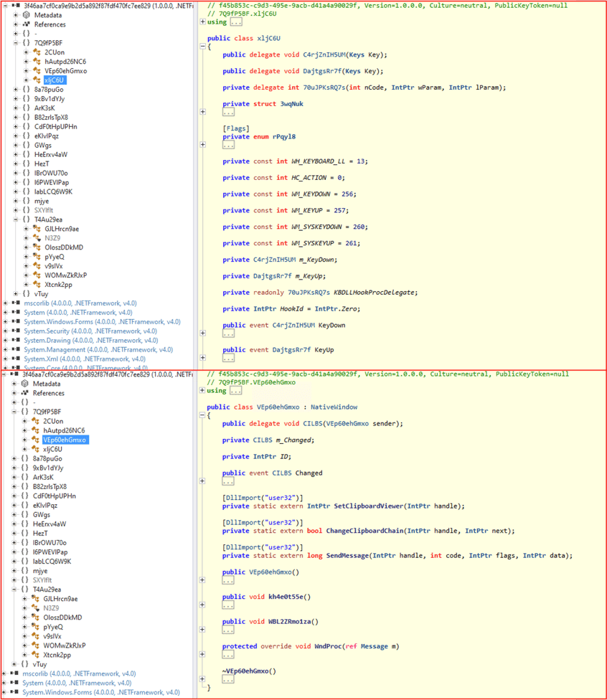Image resolution: width=607 pixels, height=700 pixels.
Task: Select B82zrlsTpX8 namespace in the upper tree
Action: point(51,117)
